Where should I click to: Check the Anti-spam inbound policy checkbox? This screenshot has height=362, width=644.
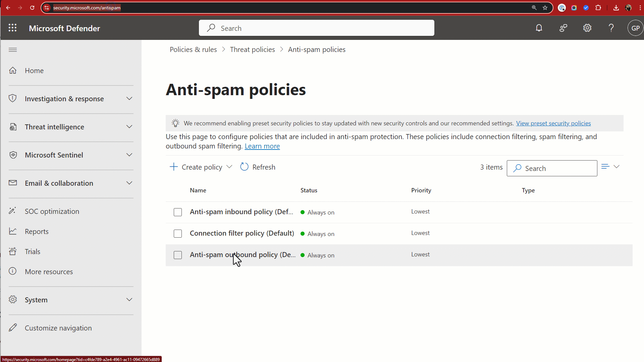[x=178, y=212]
